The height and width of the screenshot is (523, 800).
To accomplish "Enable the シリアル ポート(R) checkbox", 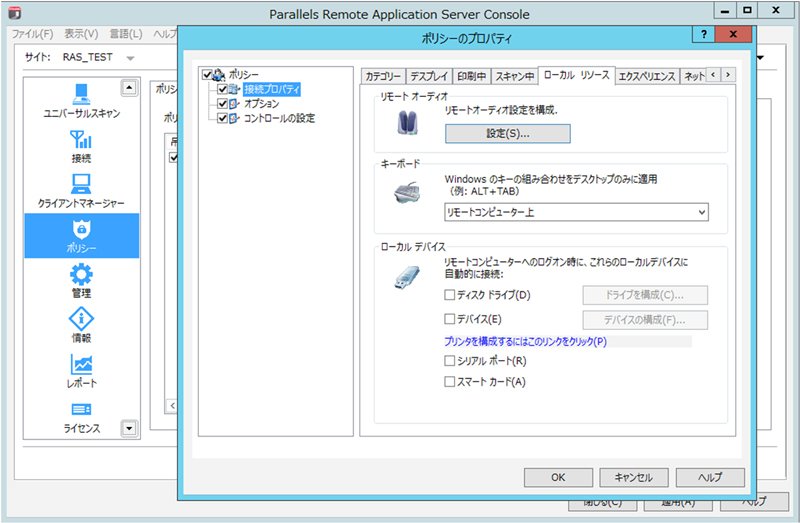I will coord(449,361).
